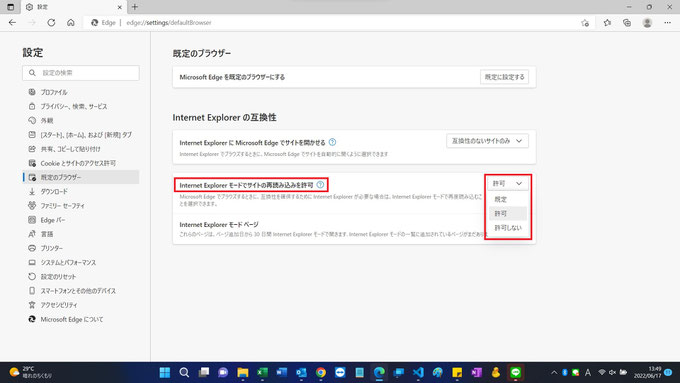Open Task View on the taskbar

[x=203, y=372]
